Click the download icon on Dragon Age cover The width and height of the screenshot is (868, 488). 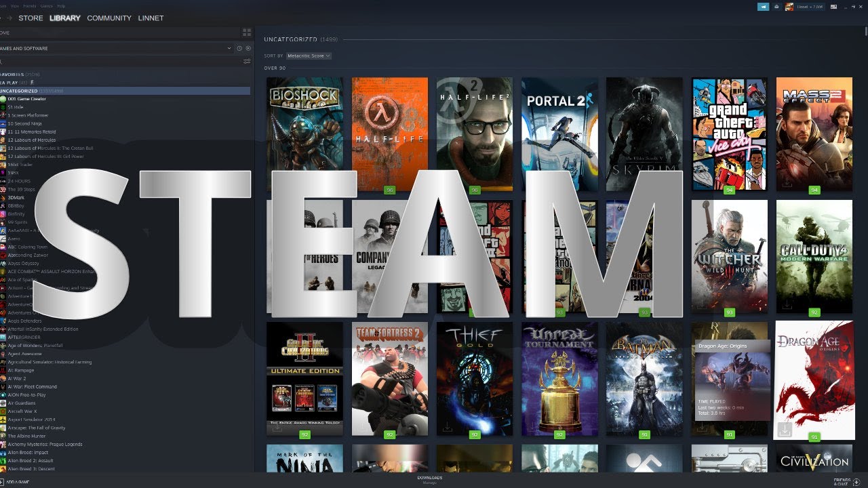point(785,430)
